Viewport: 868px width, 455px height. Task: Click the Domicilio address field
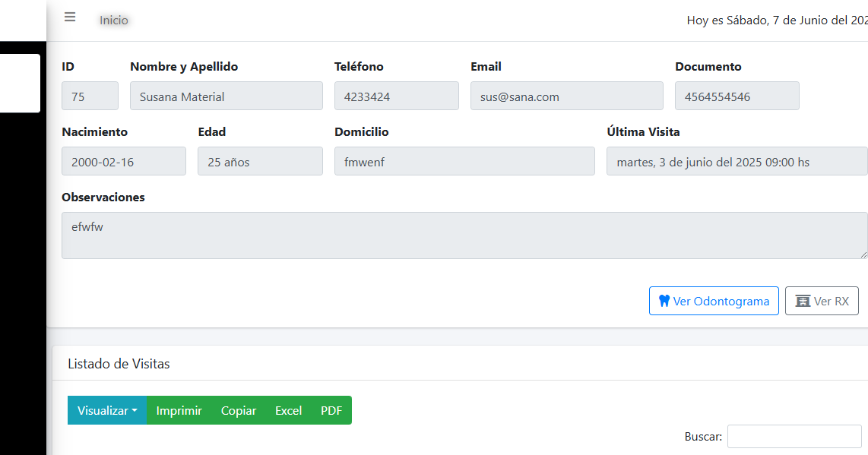464,162
